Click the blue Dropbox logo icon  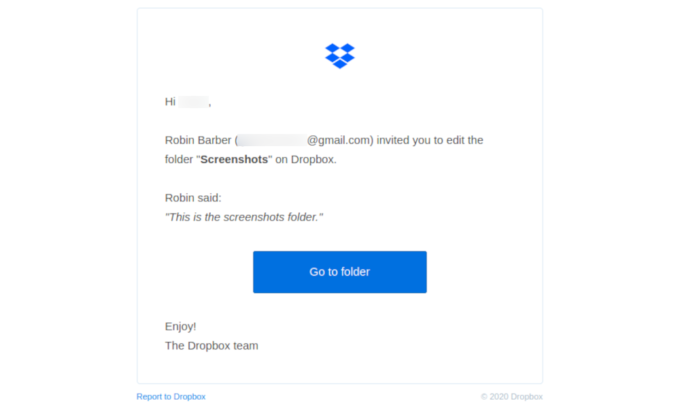point(340,56)
